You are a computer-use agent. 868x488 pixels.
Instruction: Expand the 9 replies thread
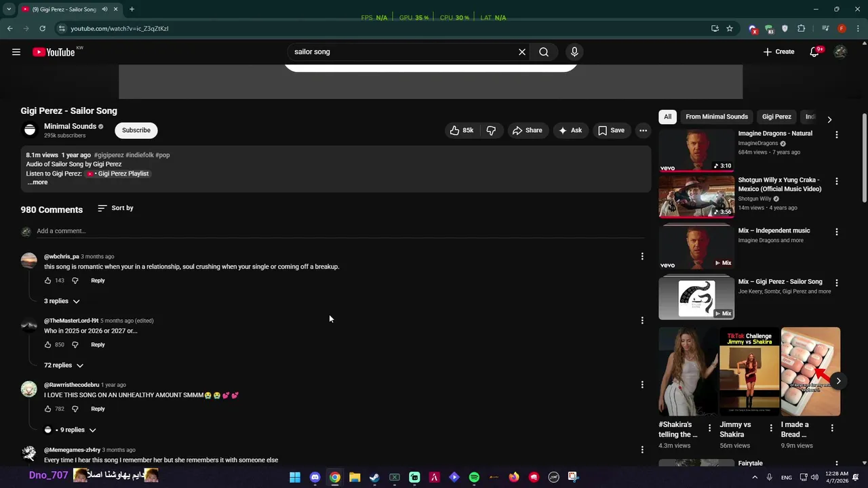coord(71,430)
